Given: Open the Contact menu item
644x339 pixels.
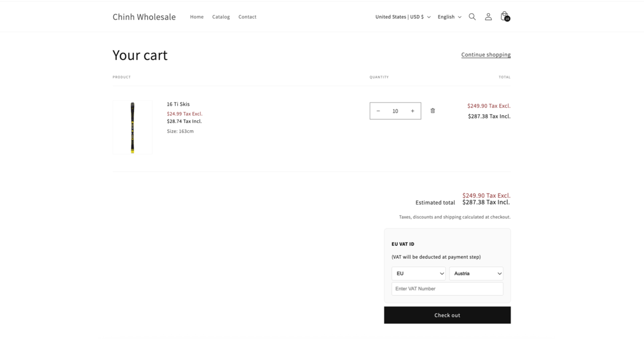Looking at the screenshot, I should tap(247, 17).
